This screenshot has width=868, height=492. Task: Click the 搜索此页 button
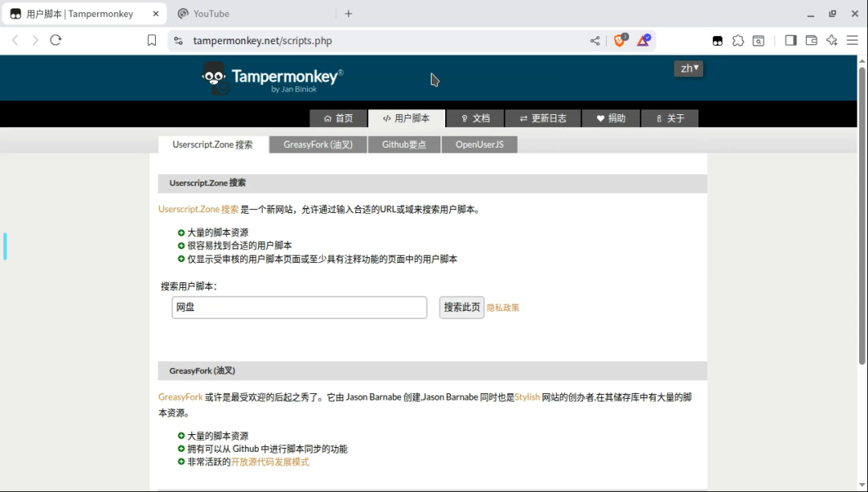point(461,307)
